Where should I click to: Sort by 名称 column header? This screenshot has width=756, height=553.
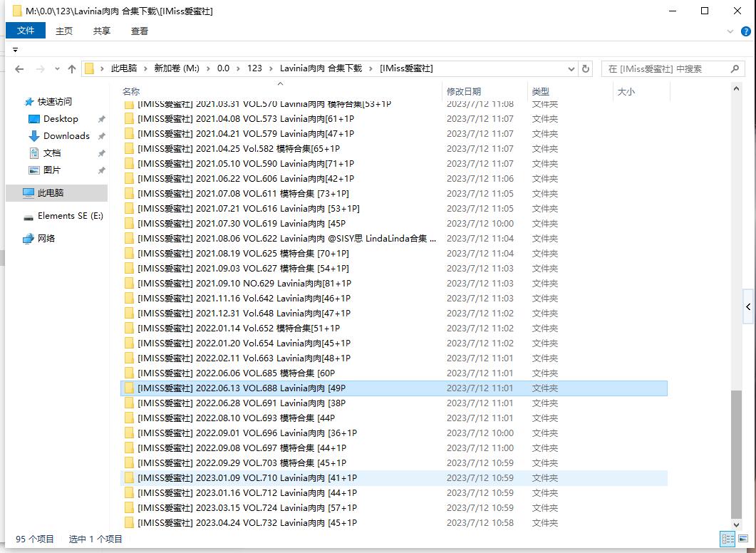click(131, 92)
